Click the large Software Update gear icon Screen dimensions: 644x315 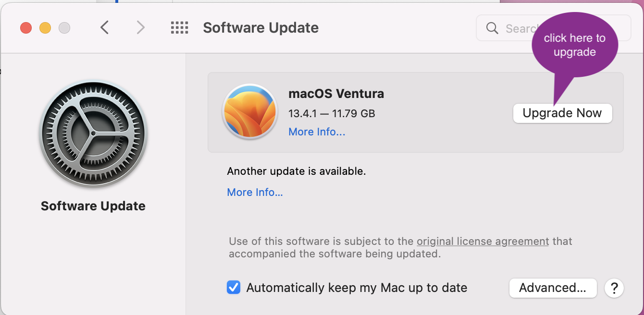click(93, 134)
